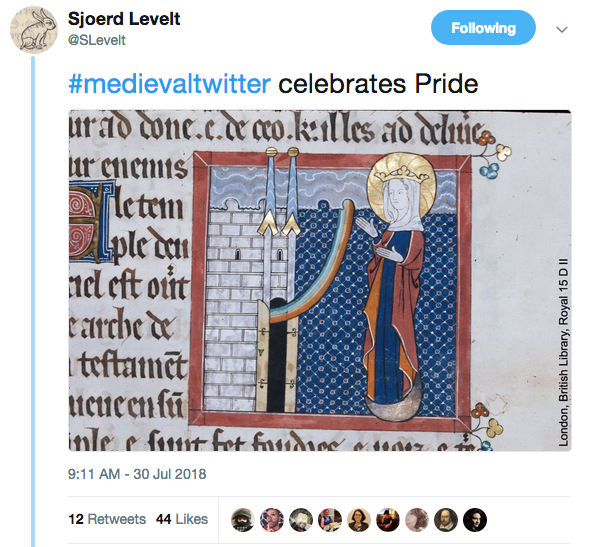Image resolution: width=592 pixels, height=547 pixels.
Task: Click the British Library Royal 15 D II caption
Action: pyautogui.click(x=563, y=352)
